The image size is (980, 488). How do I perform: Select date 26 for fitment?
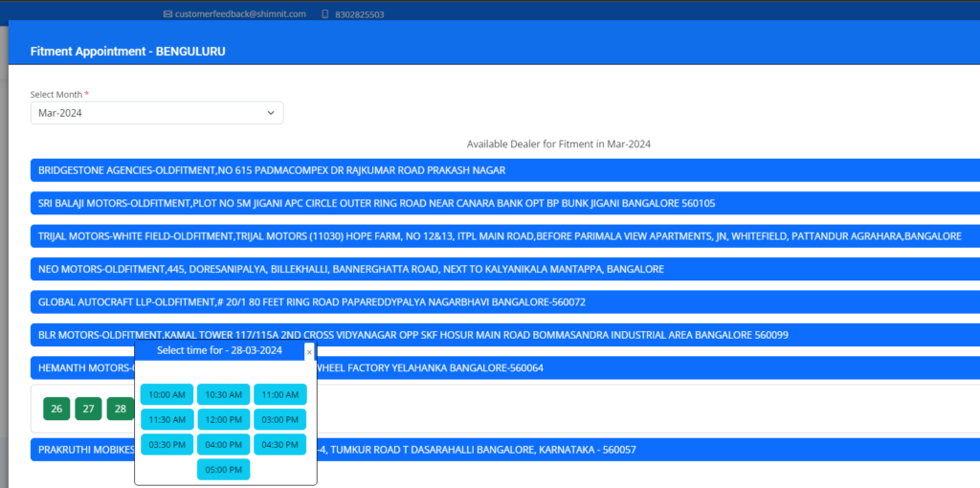point(56,409)
